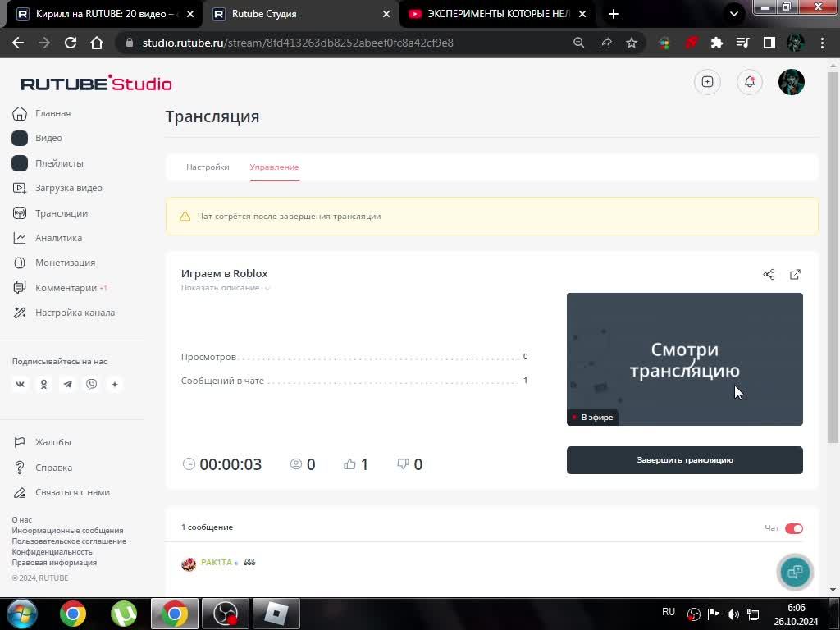Open a new browser tab
Screen dimensions: 840x630
point(614,14)
